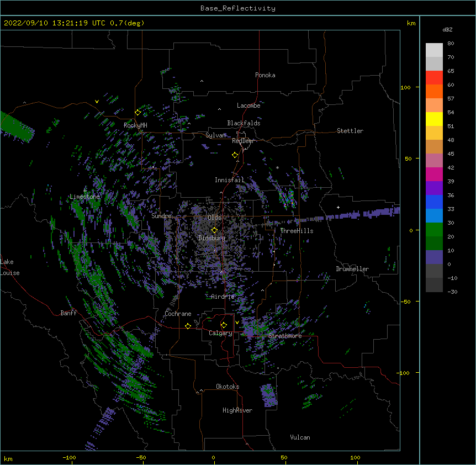The width and height of the screenshot is (476, 465).
Task: Click the RedDeer city label
Action: (x=243, y=141)
